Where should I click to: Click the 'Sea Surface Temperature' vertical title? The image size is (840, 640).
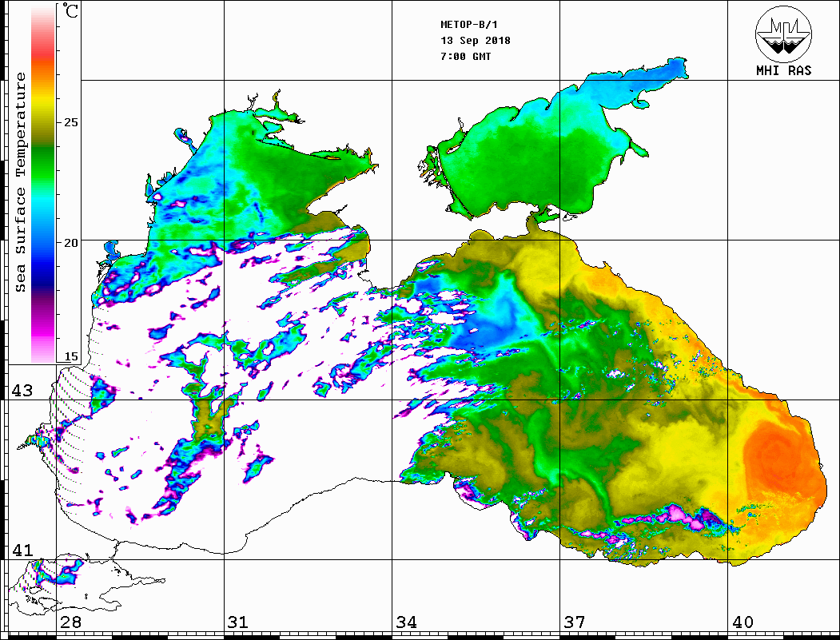pos(20,182)
